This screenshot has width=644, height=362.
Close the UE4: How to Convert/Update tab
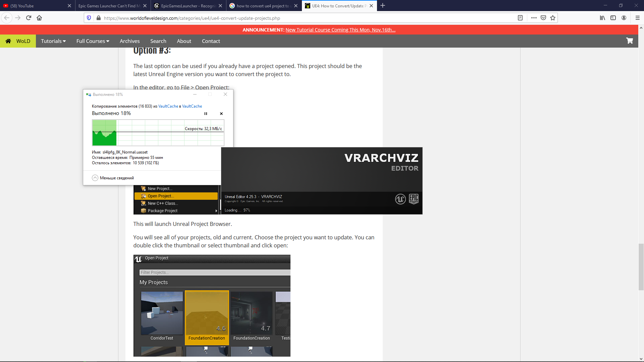click(371, 6)
